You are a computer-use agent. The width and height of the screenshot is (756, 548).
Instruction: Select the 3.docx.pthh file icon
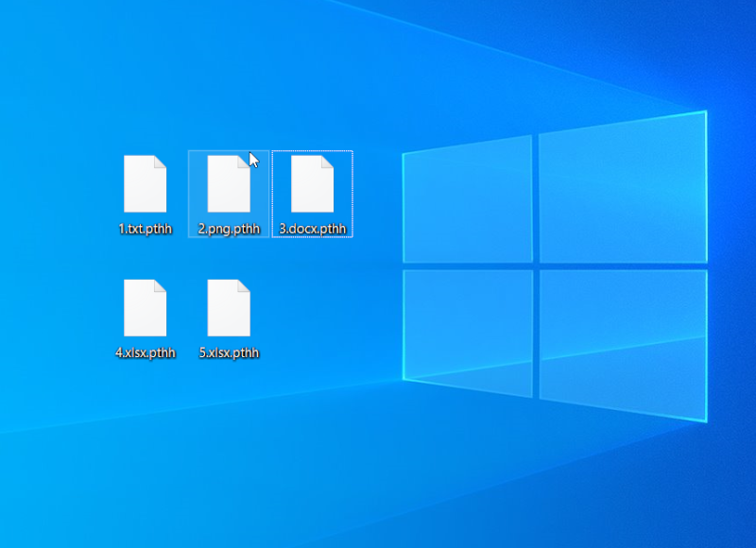[312, 184]
